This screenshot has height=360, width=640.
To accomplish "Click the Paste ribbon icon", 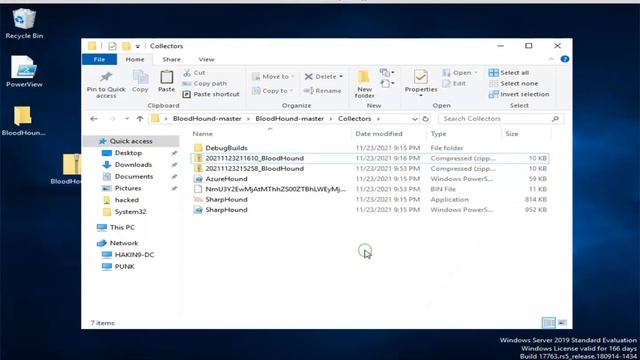I will point(167,81).
